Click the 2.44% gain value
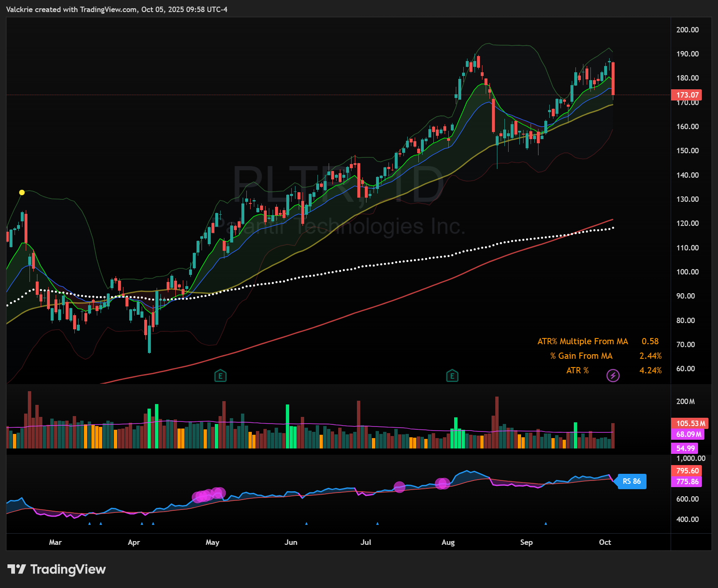The width and height of the screenshot is (718, 588). pyautogui.click(x=650, y=356)
